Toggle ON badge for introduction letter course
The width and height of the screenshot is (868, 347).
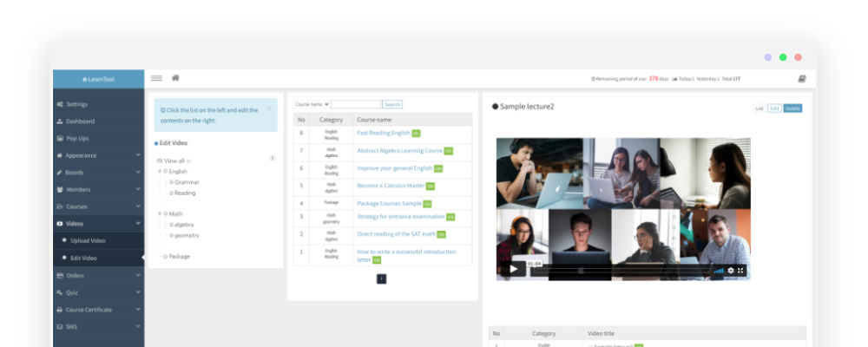(x=377, y=260)
